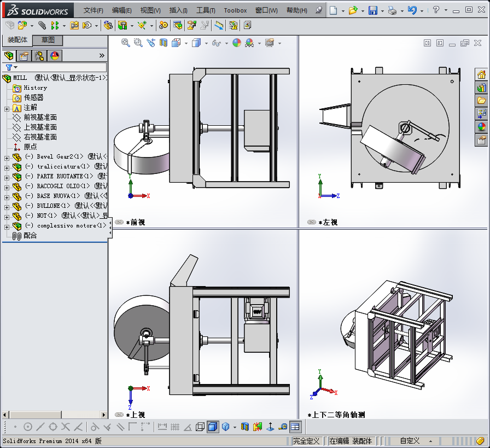Open the 编辑(E) menu
Image resolution: width=490 pixels, height=448 pixels.
pyautogui.click(x=122, y=10)
